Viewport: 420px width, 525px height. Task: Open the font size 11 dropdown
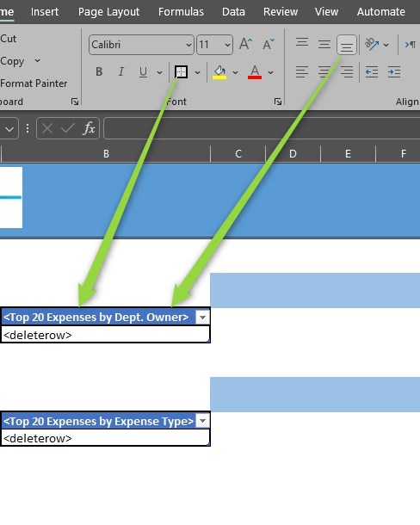pos(227,45)
